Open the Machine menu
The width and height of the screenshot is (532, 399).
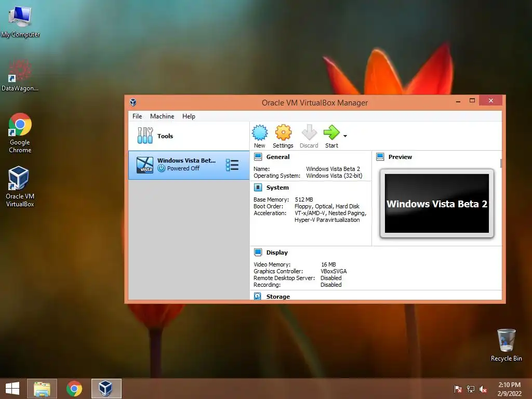tap(162, 116)
